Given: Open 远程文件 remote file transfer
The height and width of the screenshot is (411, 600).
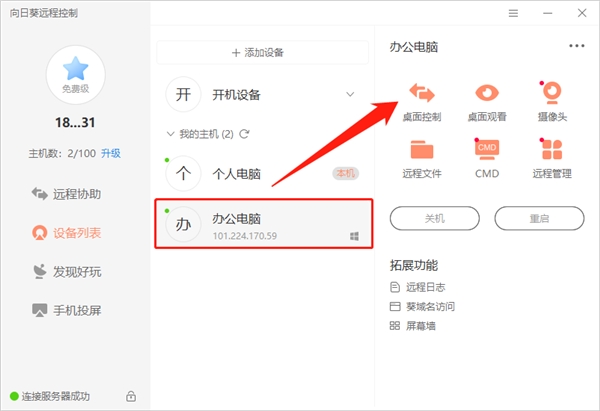Looking at the screenshot, I should [x=422, y=159].
